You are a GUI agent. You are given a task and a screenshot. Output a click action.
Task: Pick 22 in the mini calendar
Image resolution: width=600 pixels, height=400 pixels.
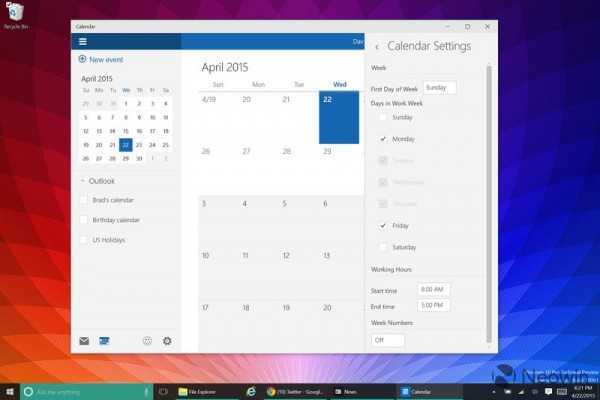(126, 145)
